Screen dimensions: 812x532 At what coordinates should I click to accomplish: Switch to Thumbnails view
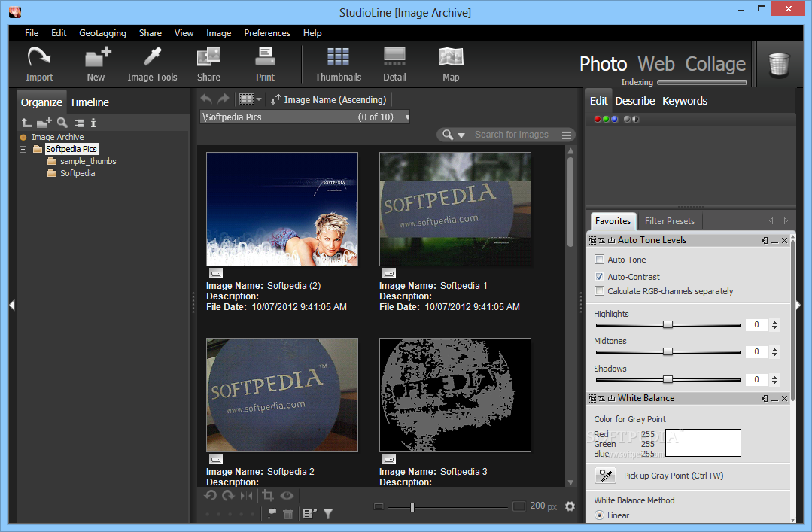338,64
